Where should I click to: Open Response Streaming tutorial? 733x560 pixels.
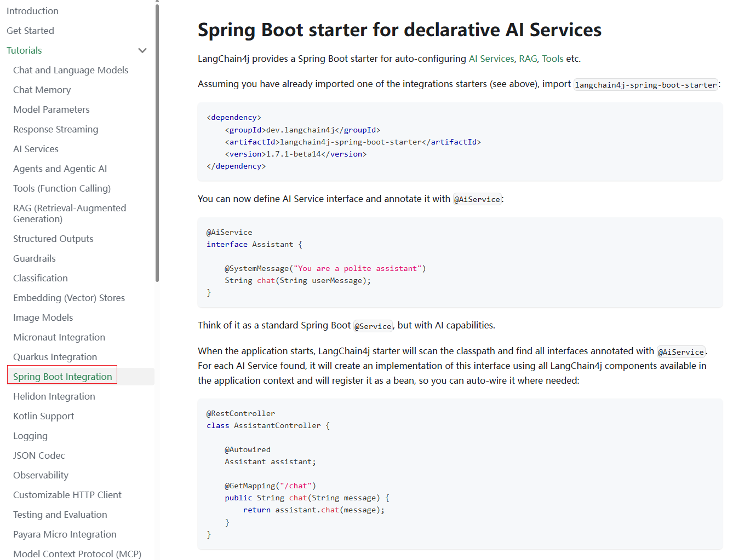coord(56,129)
